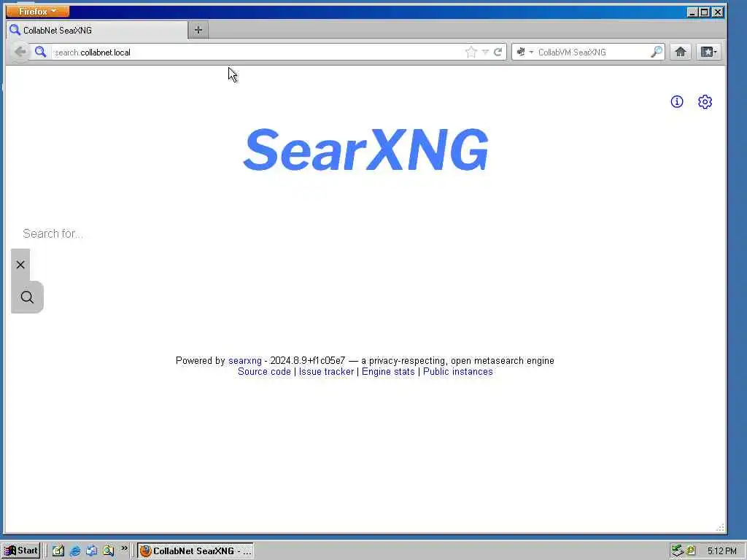
Task: Click the tray icon beside the clock
Action: tap(691, 551)
